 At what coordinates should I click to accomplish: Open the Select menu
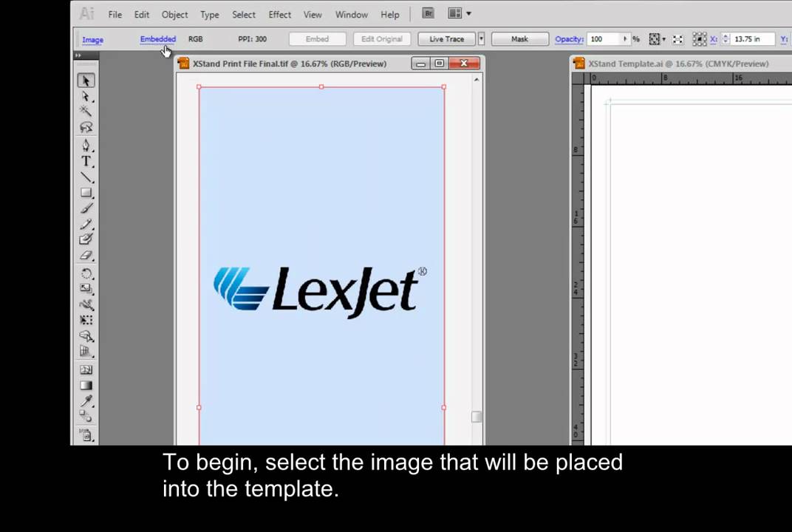[244, 15]
